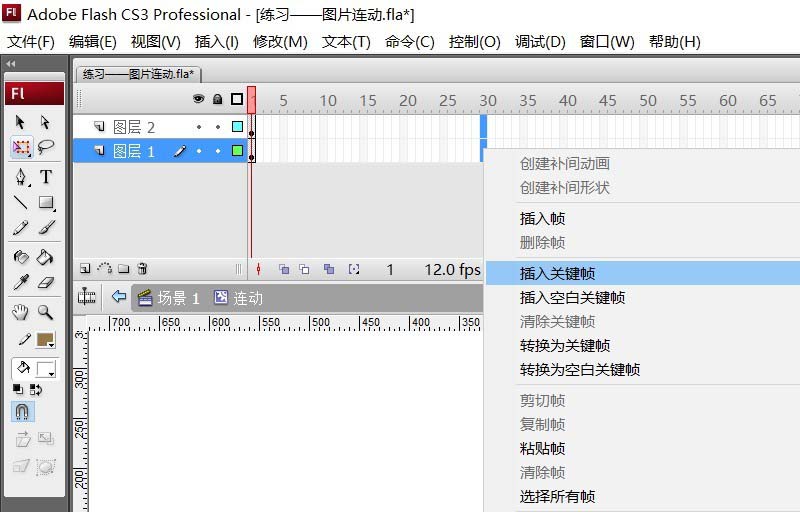Open the 控制(O) menu
The width and height of the screenshot is (800, 512).
coord(474,41)
